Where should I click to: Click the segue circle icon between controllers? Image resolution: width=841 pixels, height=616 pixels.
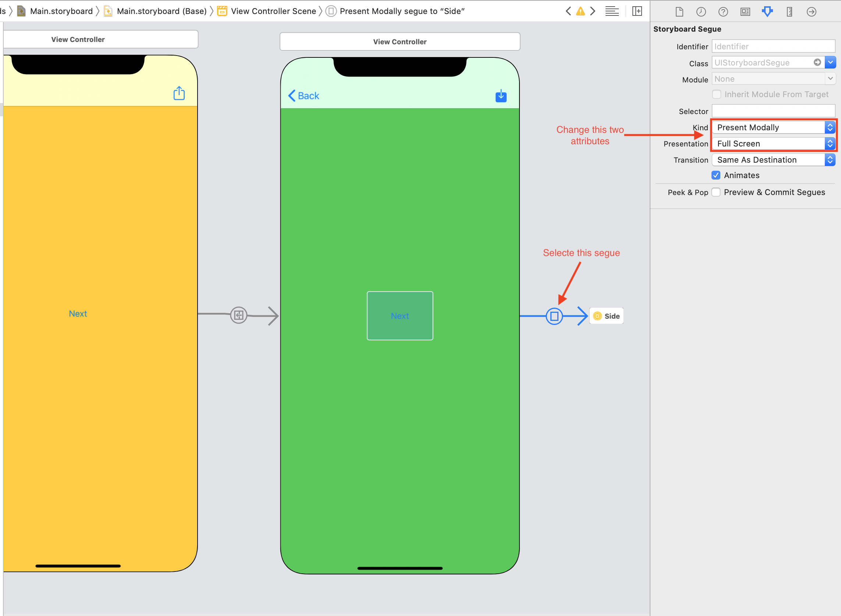[554, 315]
